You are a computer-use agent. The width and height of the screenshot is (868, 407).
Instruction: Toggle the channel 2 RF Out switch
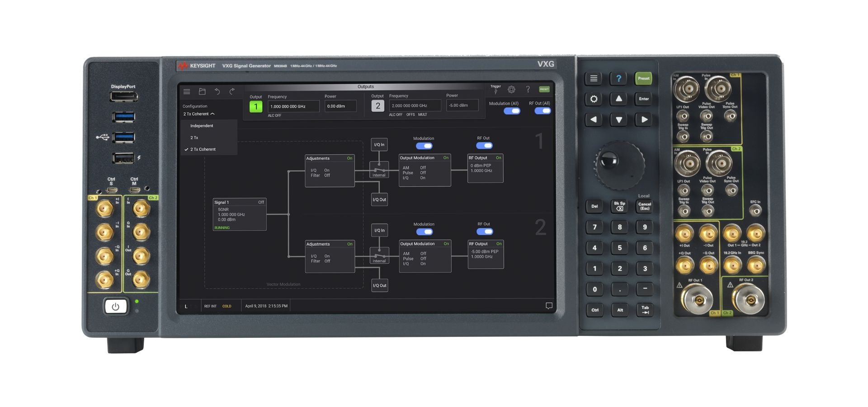485,232
